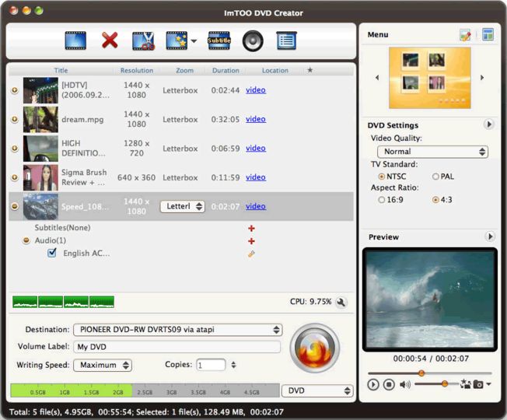Screen dimensions: 507x420
Task: Click the audio speaker toolbar icon
Action: (253, 41)
